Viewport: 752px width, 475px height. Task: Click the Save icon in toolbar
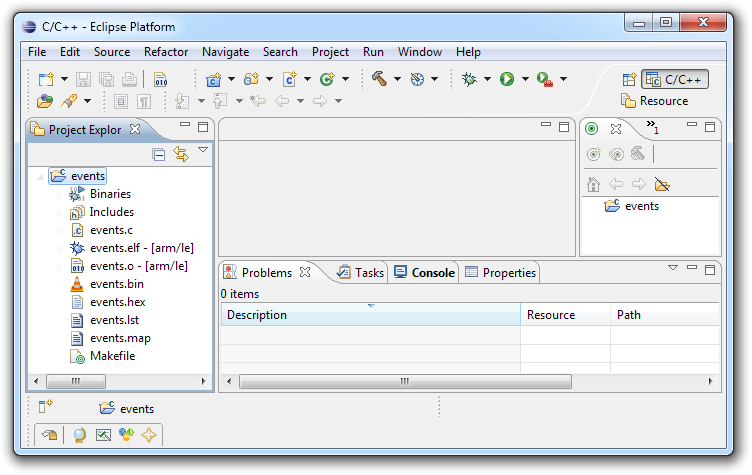click(x=83, y=79)
